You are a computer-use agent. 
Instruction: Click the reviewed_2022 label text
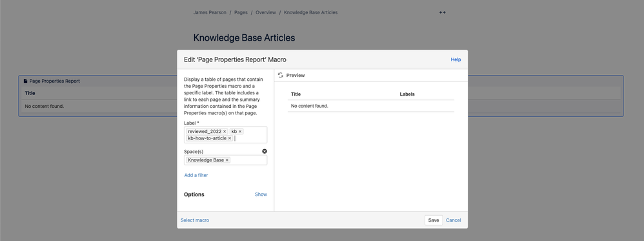205,132
